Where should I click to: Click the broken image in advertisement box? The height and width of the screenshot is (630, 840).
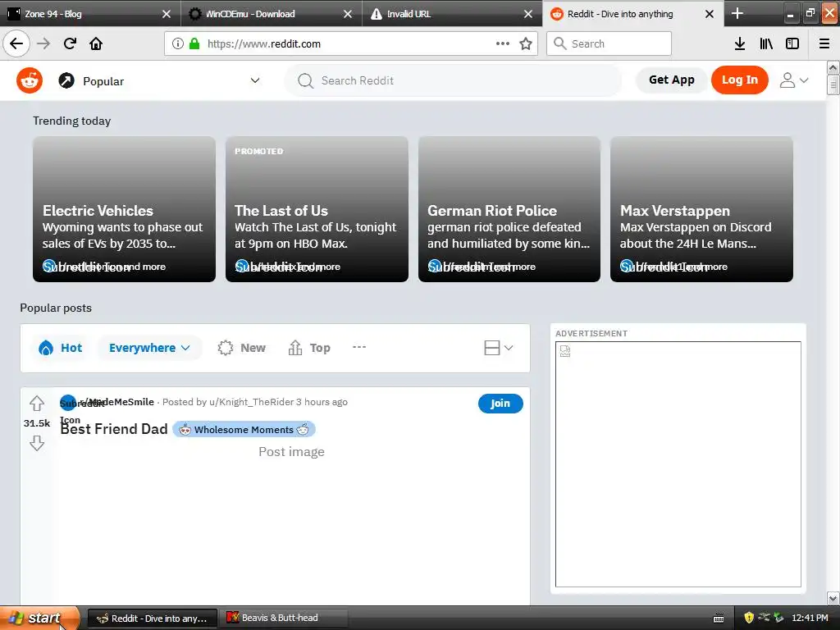coord(564,351)
